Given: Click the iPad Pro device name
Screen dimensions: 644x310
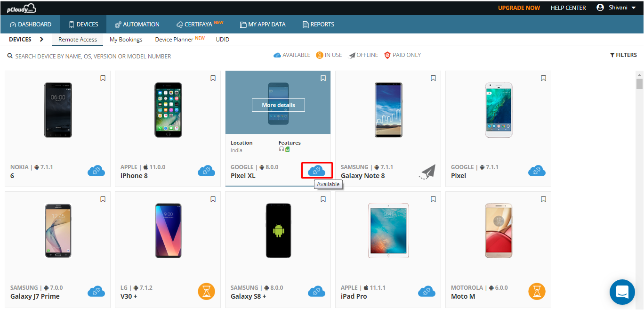Looking at the screenshot, I should coord(354,296).
